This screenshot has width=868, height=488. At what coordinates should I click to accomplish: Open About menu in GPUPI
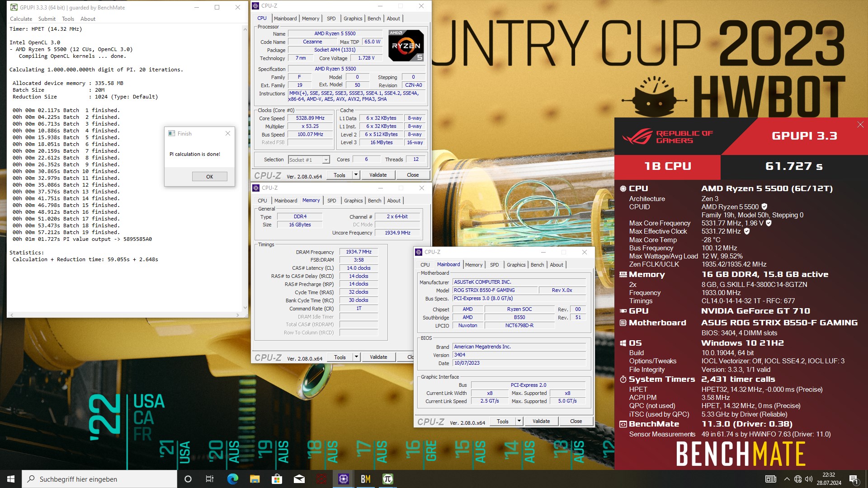(x=88, y=19)
